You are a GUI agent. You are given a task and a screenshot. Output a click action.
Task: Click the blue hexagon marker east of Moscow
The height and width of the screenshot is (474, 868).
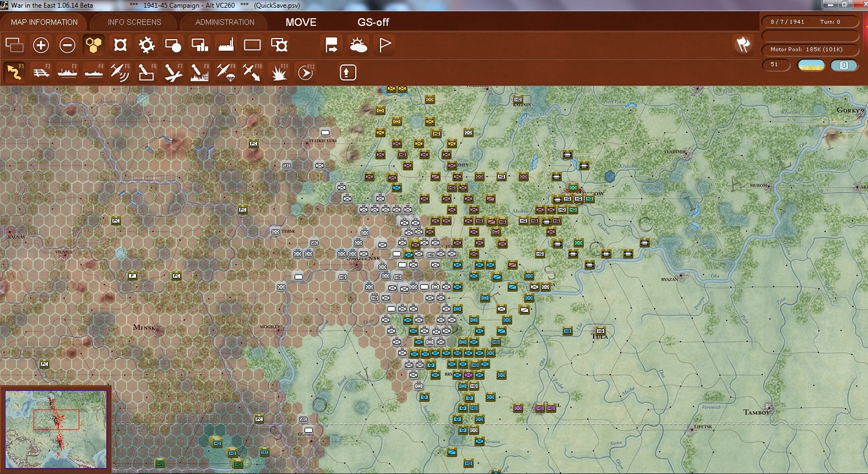610,176
